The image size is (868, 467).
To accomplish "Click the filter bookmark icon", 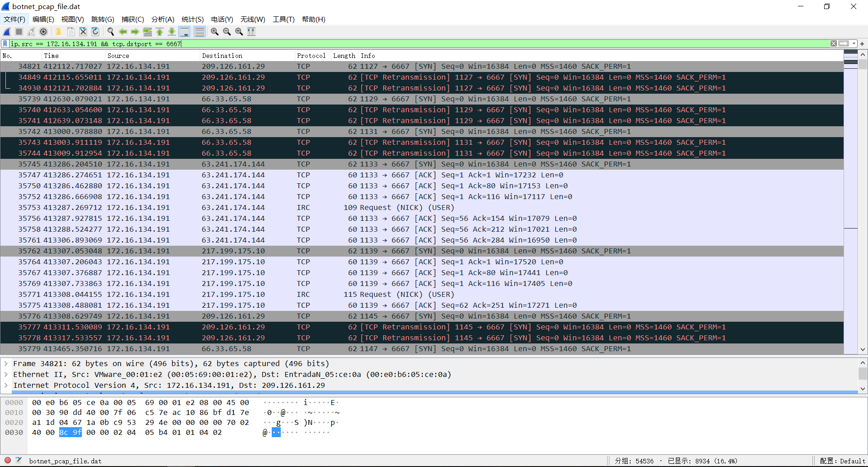I will coord(5,44).
